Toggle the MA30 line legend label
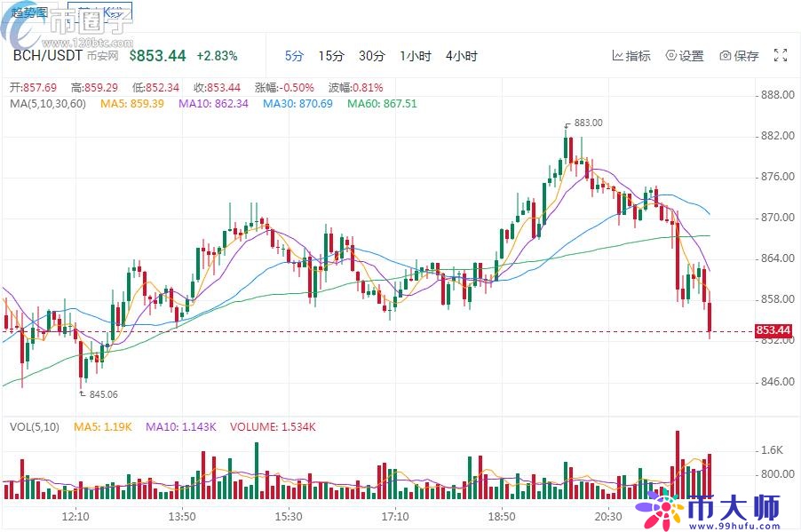The width and height of the screenshot is (801, 532). pyautogui.click(x=297, y=103)
